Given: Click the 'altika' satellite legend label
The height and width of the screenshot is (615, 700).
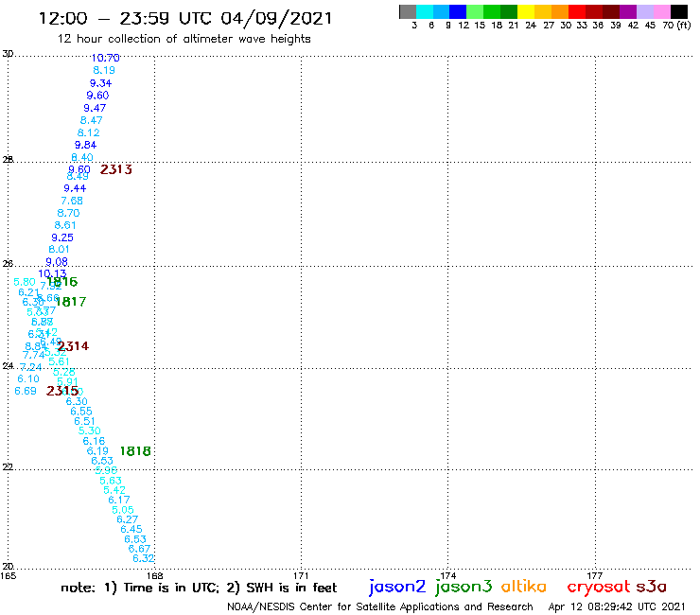Looking at the screenshot, I should pyautogui.click(x=524, y=586).
